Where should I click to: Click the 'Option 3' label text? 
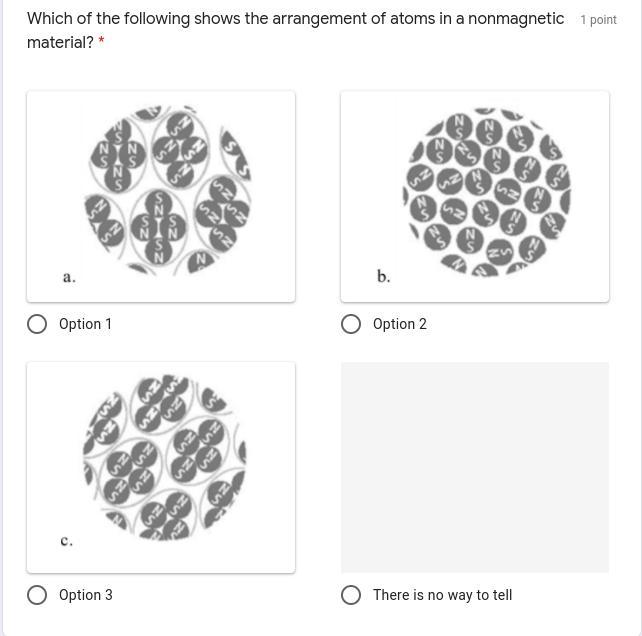point(85,595)
